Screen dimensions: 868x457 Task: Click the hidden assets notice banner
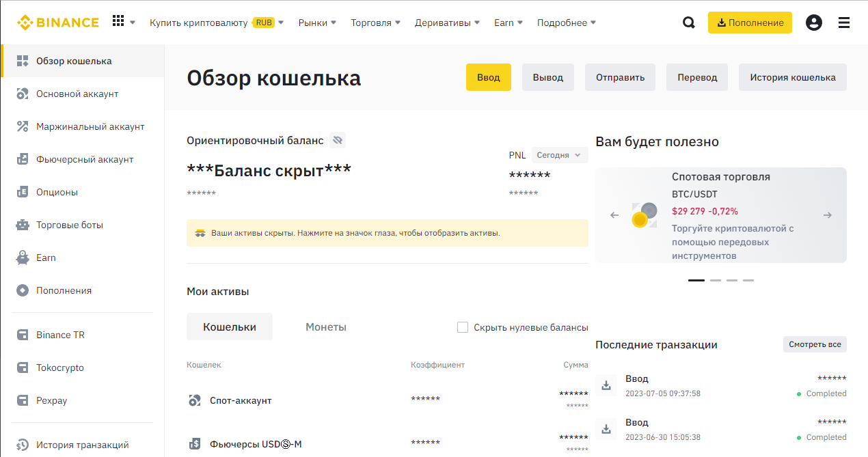coord(388,233)
